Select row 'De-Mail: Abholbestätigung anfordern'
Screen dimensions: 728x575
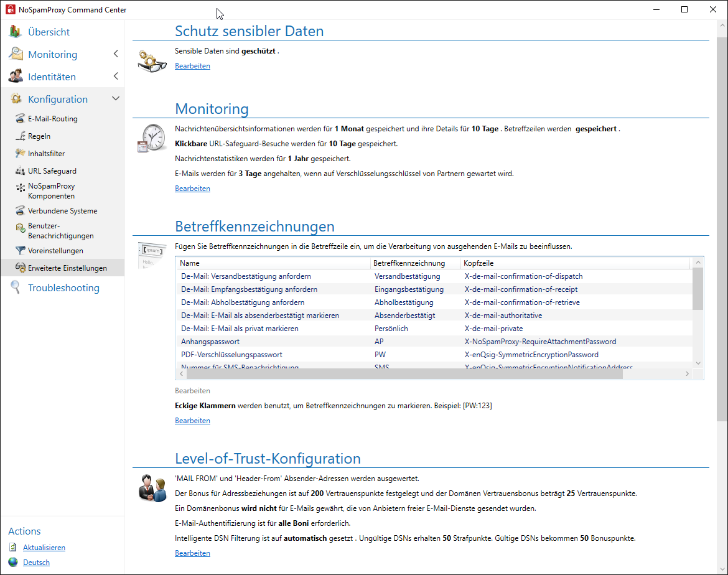(x=434, y=302)
